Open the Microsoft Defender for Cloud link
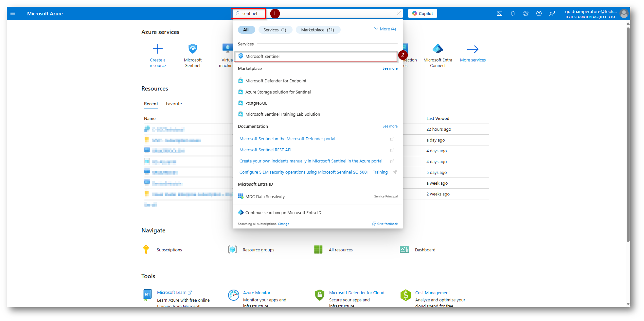Viewport: 644px width, 321px height. (x=357, y=293)
